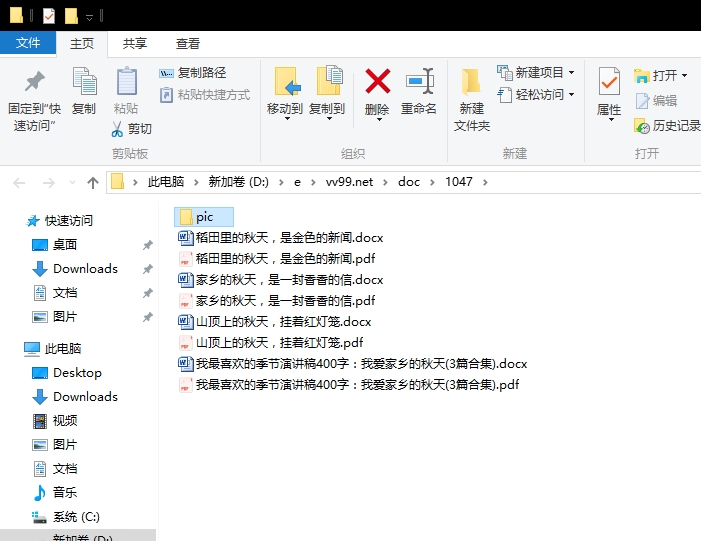
Task: Switch to the View tab
Action: point(188,44)
